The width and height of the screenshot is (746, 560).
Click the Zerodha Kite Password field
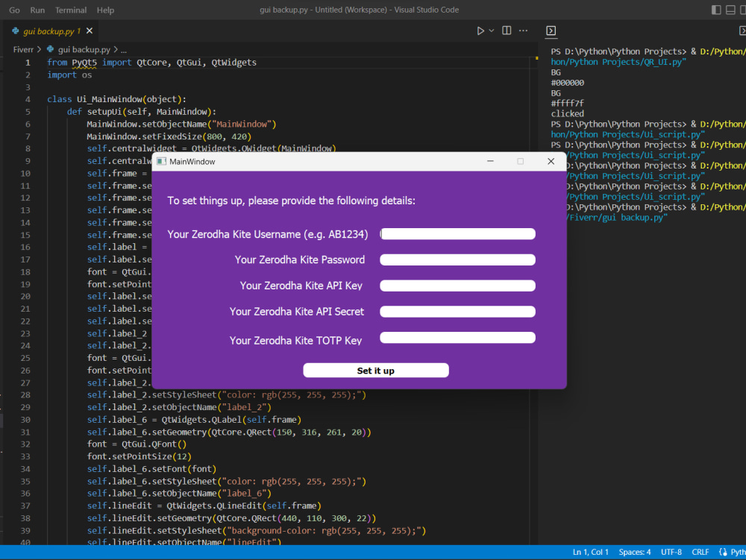tap(458, 259)
